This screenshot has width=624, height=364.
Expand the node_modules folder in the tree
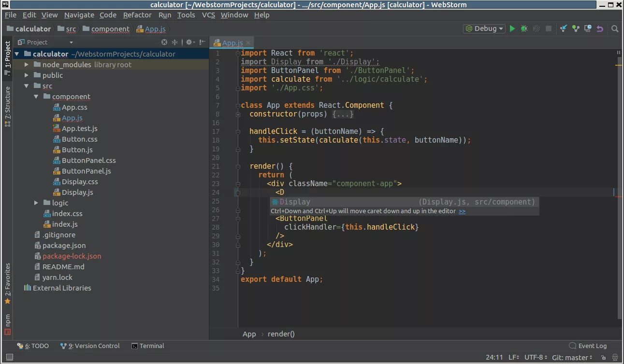(27, 65)
